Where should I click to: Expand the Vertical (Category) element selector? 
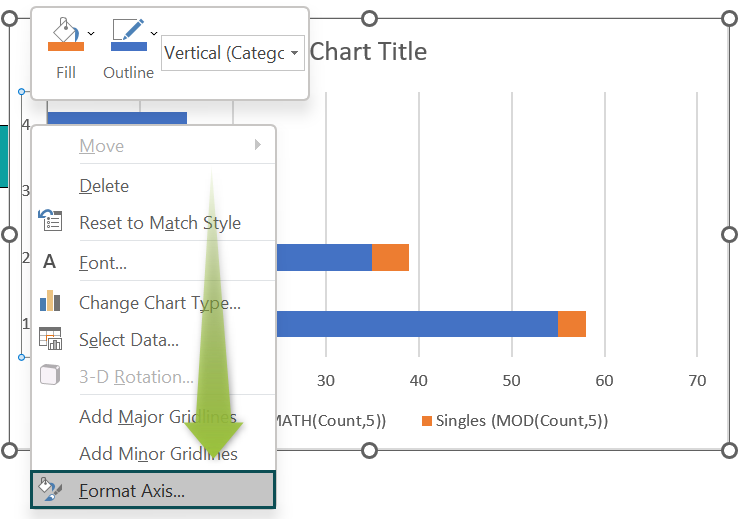point(295,53)
